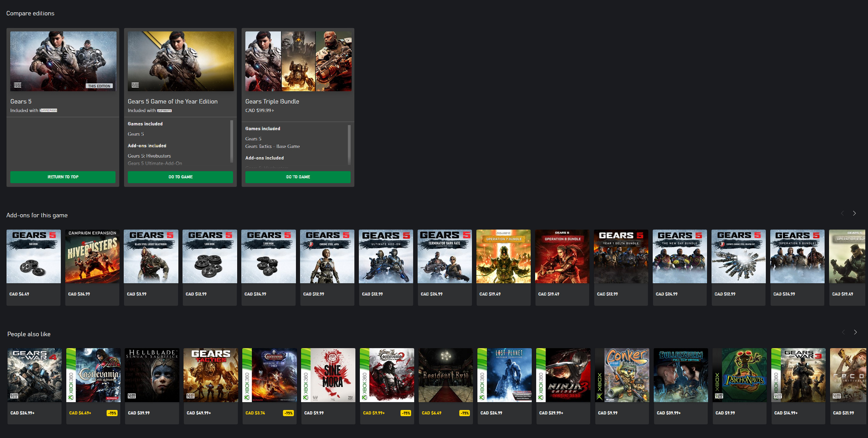Open Hellblade Senua's Sacrifice tile
868x438 pixels.
point(152,386)
